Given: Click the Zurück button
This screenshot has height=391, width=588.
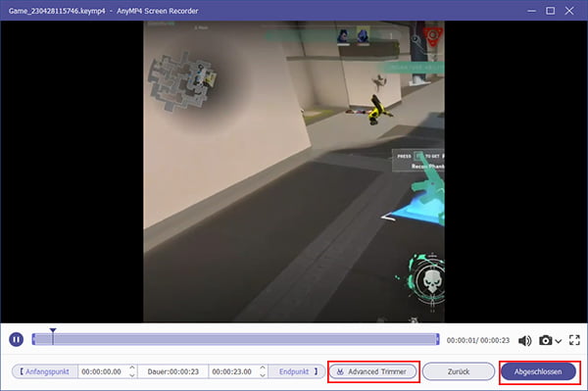Looking at the screenshot, I should click(459, 371).
